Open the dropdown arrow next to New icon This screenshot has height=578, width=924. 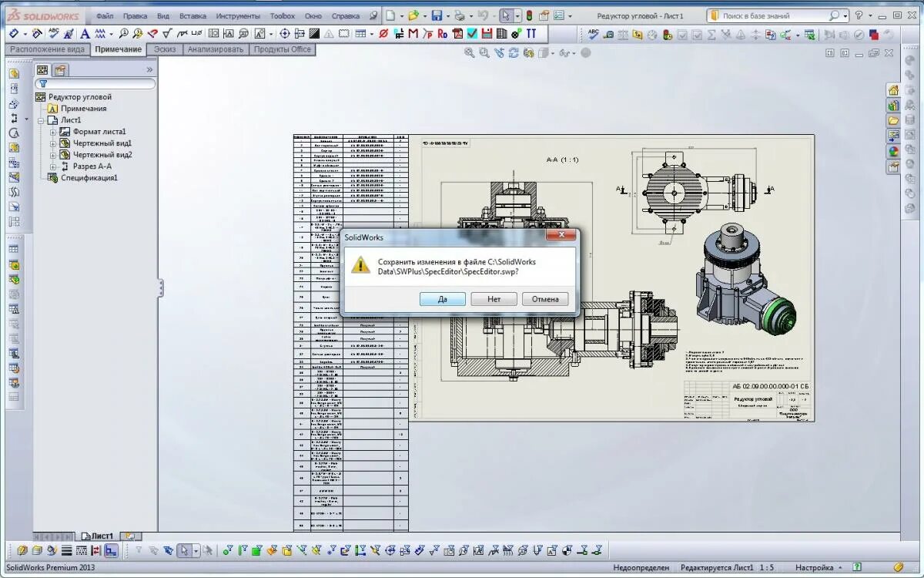[402, 15]
